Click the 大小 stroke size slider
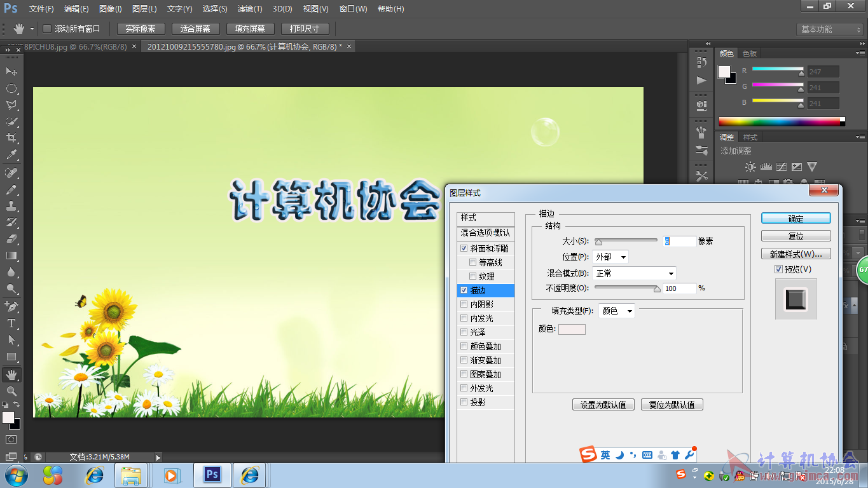This screenshot has width=868, height=488. (x=626, y=241)
